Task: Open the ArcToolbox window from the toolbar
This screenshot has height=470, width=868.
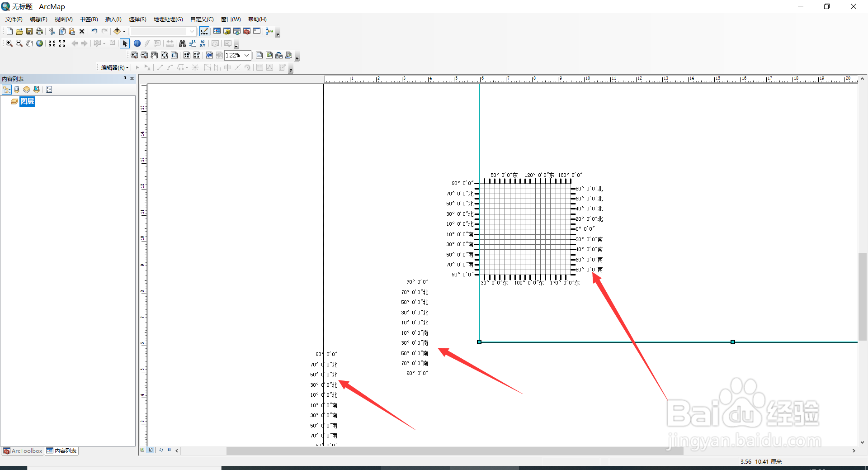Action: 247,31
